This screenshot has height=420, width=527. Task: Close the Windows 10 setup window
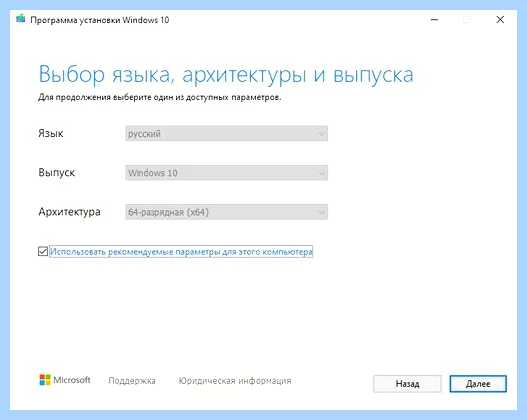click(500, 20)
